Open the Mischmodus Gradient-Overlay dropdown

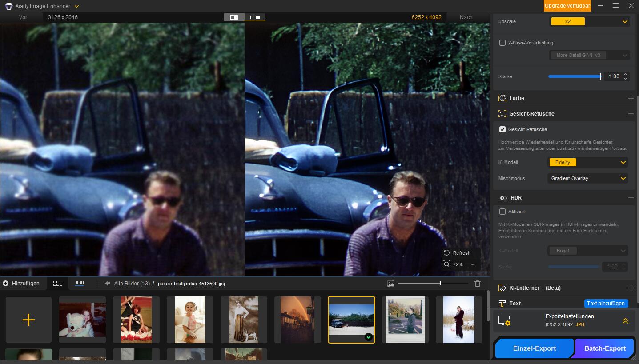[587, 178]
